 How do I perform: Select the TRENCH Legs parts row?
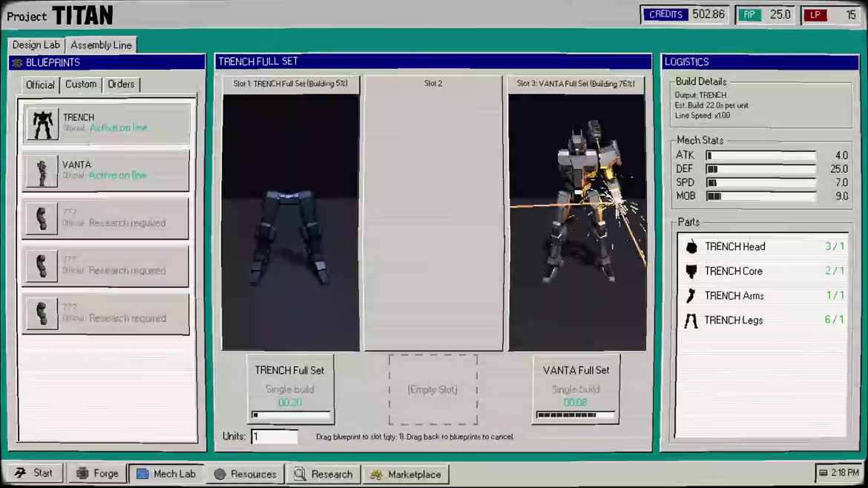763,320
